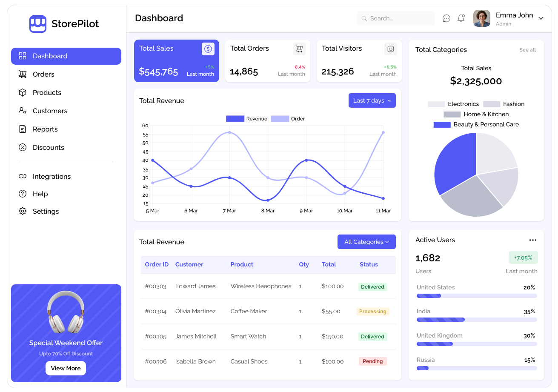Click the StorePilot logo icon
Viewport: 558px width, 392px height.
tap(38, 24)
